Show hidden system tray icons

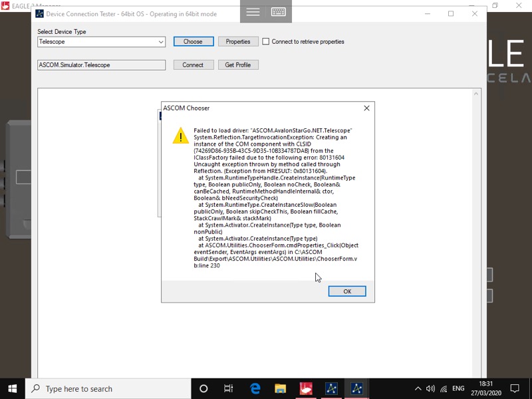pos(418,389)
